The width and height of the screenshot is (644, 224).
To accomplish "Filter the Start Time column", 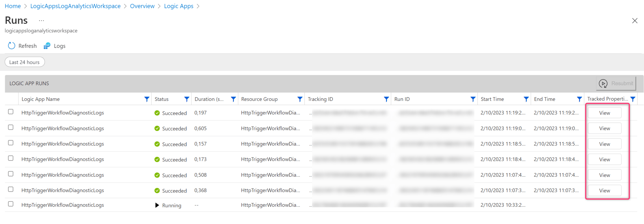I will pos(526,99).
